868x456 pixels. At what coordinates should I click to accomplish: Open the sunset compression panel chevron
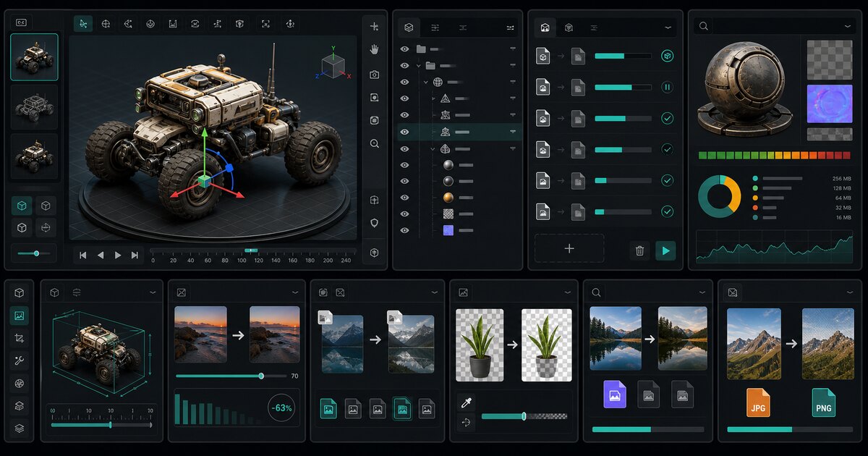(x=294, y=292)
